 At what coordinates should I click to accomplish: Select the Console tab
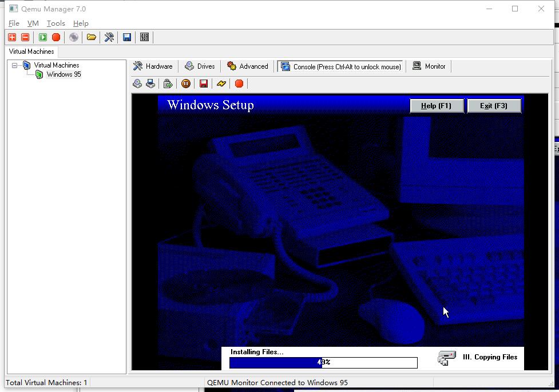340,67
